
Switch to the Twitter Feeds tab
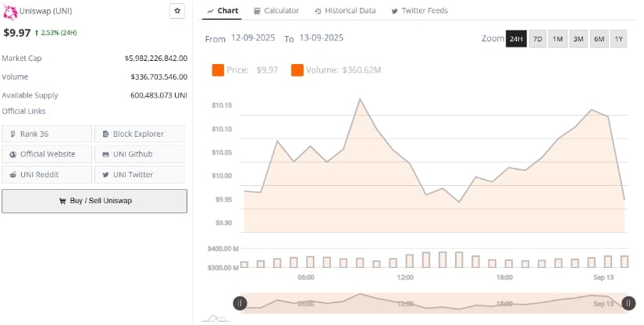coord(419,11)
